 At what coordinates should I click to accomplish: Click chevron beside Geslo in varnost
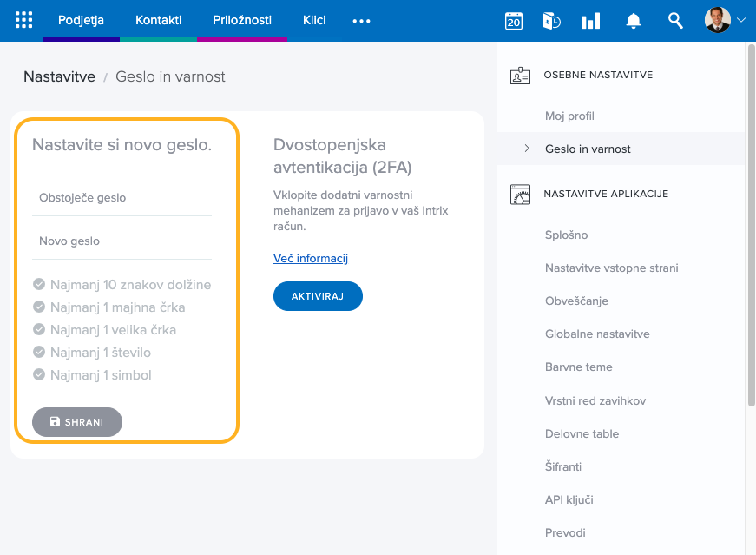pos(527,149)
